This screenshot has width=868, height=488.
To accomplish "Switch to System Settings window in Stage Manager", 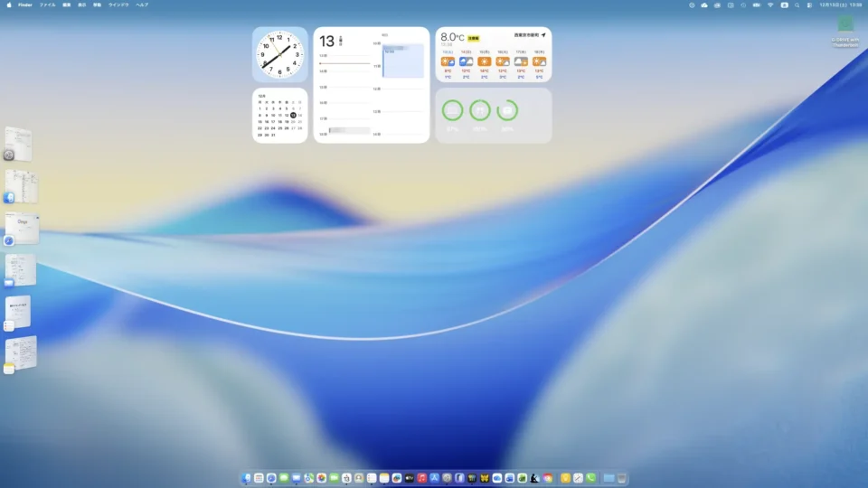I will 18,144.
